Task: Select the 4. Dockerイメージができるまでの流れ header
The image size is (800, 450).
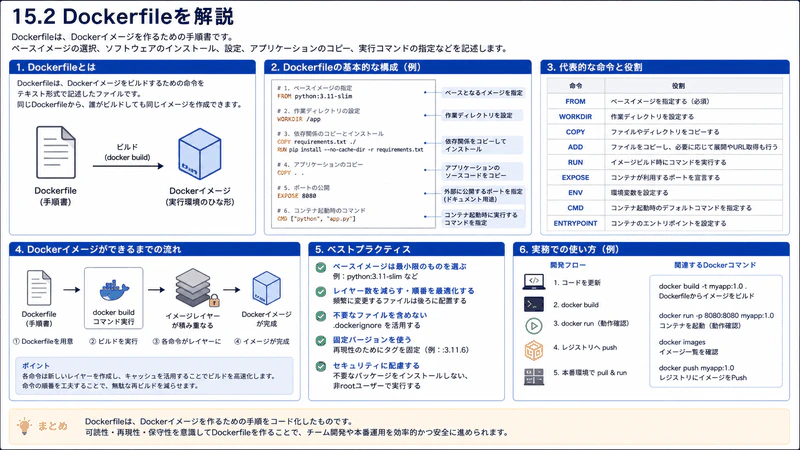Action: (x=155, y=249)
